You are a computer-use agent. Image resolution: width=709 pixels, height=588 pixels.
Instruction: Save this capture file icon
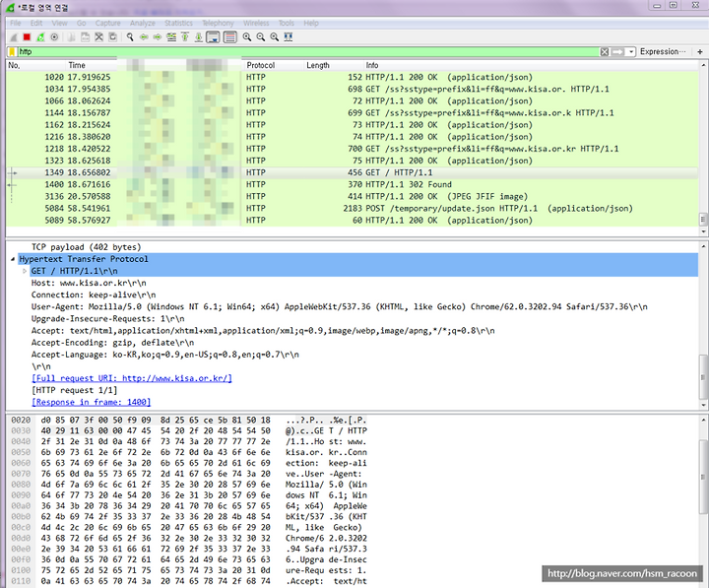pos(85,37)
